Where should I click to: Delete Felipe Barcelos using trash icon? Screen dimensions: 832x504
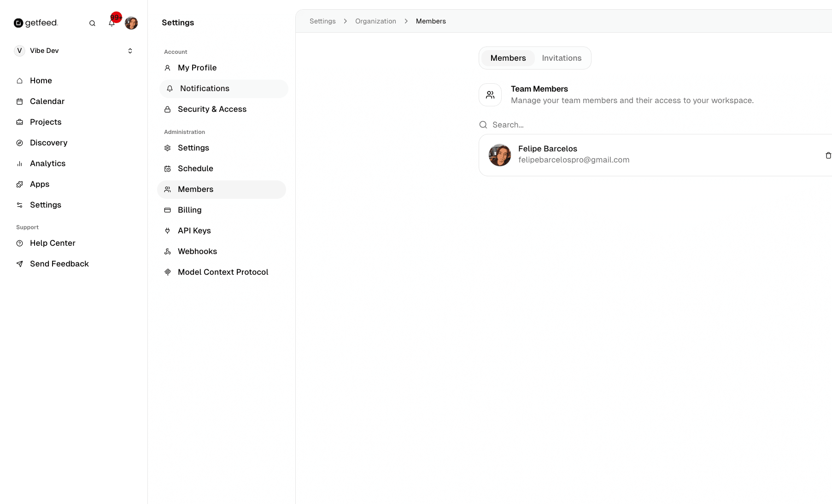828,155
